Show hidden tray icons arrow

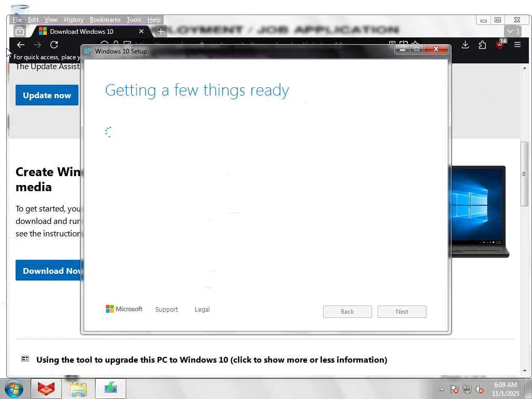[x=442, y=390]
